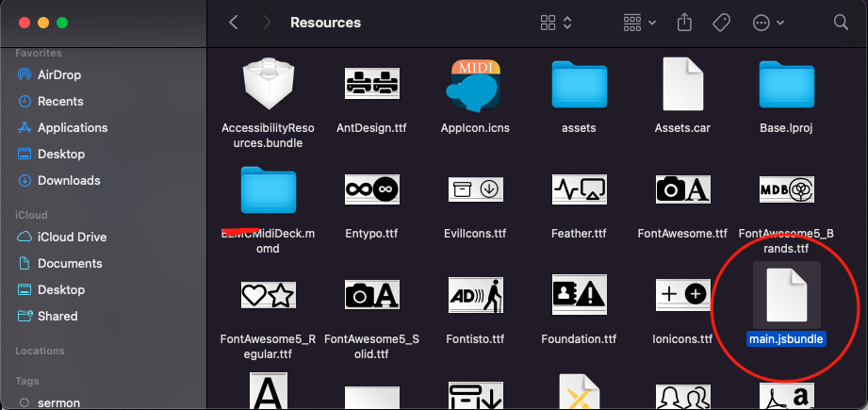Viewport: 868px width, 410px height.
Task: Select Fontisto.ttf font icon
Action: pyautogui.click(x=476, y=295)
